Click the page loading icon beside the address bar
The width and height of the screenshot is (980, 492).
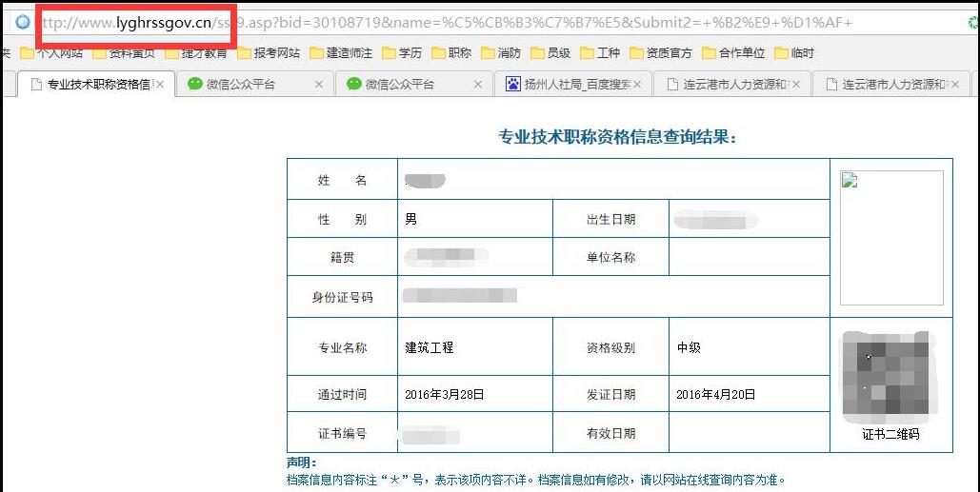(23, 23)
